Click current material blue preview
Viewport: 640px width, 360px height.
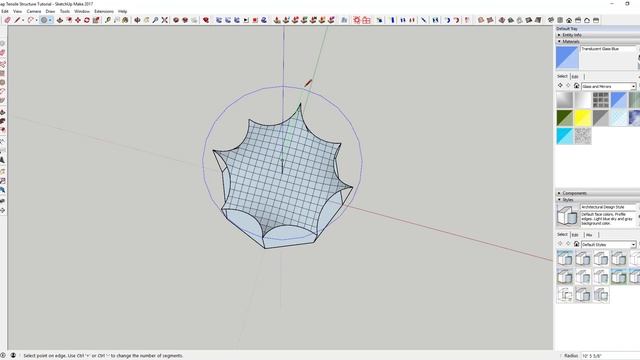567,58
